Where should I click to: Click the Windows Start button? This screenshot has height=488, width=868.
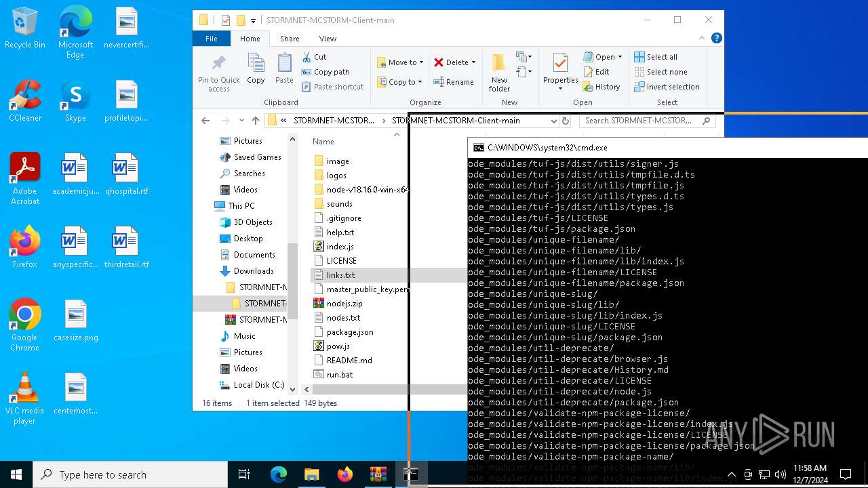coord(16,474)
